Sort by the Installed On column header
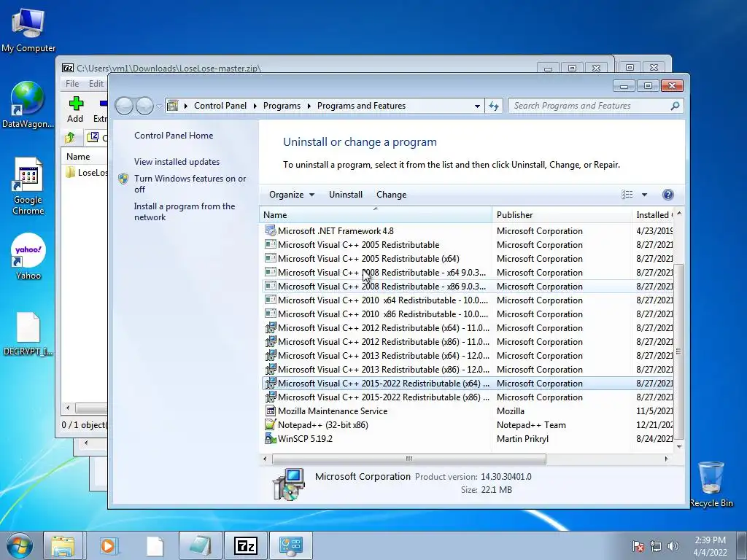The height and width of the screenshot is (560, 747). click(652, 215)
